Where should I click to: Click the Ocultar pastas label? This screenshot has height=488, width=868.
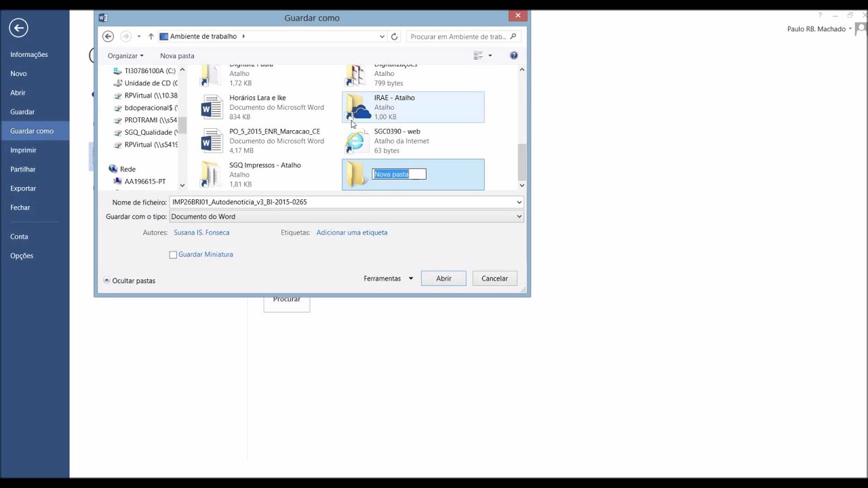coord(134,281)
